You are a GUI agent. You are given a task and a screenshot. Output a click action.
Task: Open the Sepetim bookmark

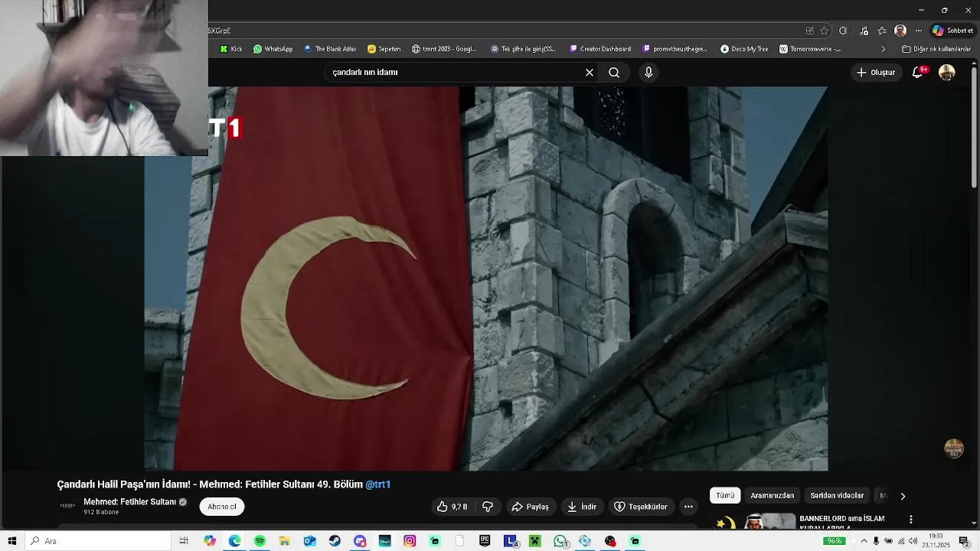(384, 49)
